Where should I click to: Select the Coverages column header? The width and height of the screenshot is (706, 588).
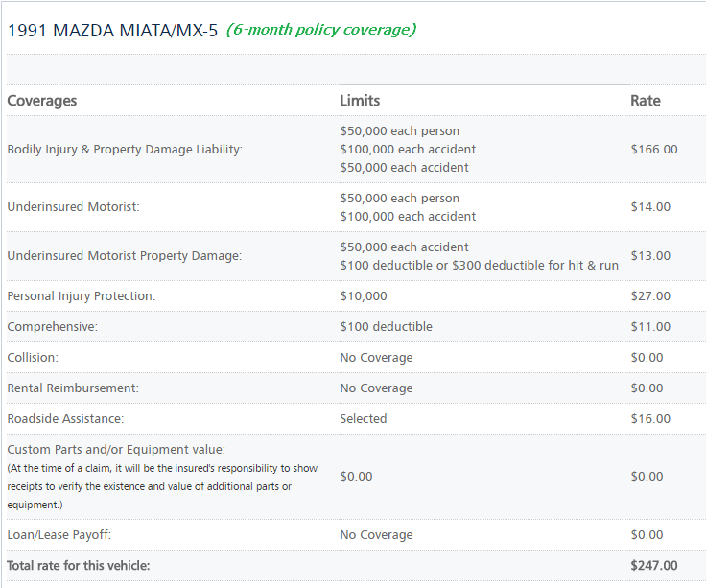pos(42,101)
